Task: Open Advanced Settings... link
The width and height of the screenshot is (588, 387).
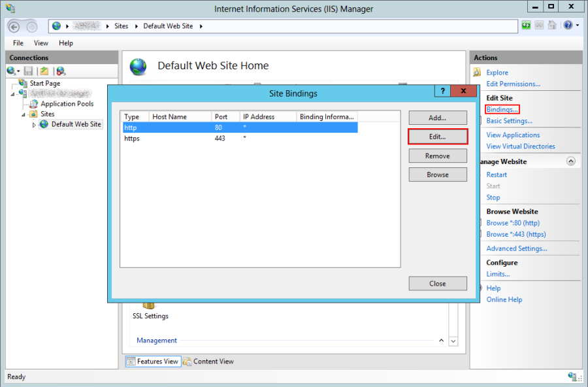Action: (516, 248)
